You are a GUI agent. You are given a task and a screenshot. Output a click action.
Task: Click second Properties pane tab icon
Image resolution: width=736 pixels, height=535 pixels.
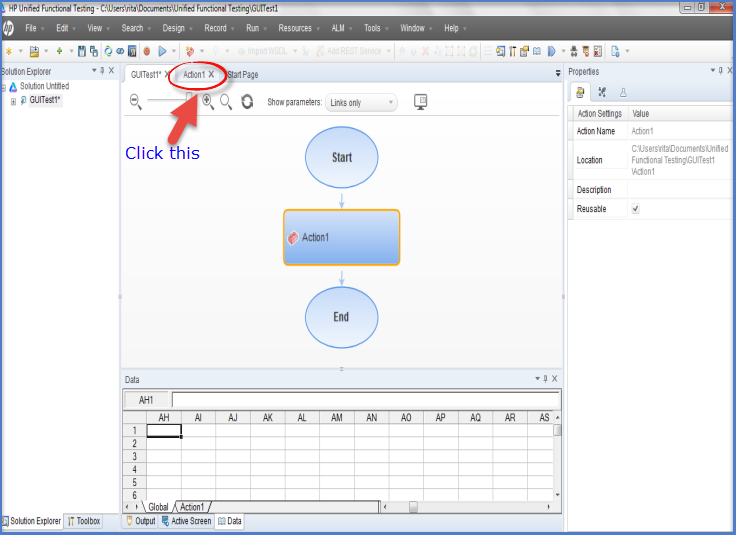point(602,92)
